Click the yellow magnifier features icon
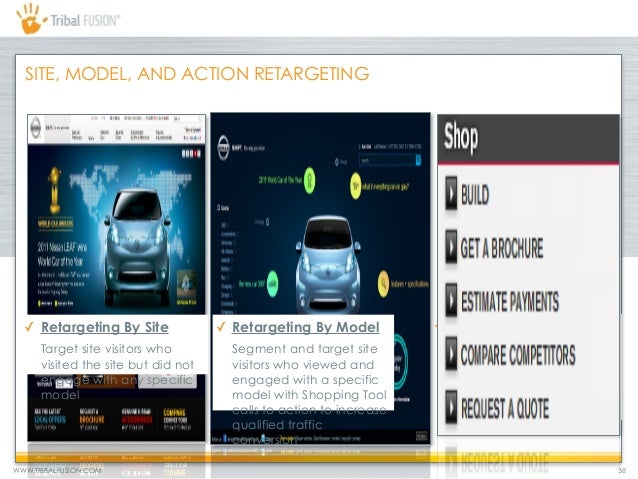The width and height of the screenshot is (638, 479). [x=383, y=283]
